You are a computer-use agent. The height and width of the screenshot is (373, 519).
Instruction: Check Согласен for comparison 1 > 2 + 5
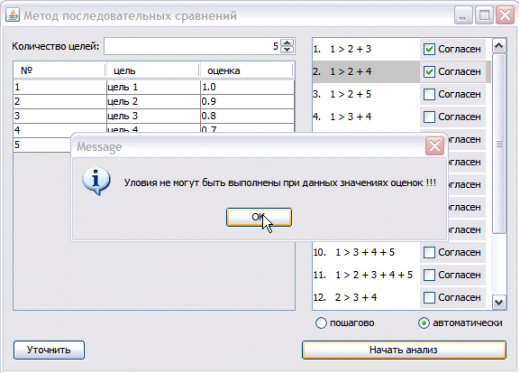(x=429, y=94)
